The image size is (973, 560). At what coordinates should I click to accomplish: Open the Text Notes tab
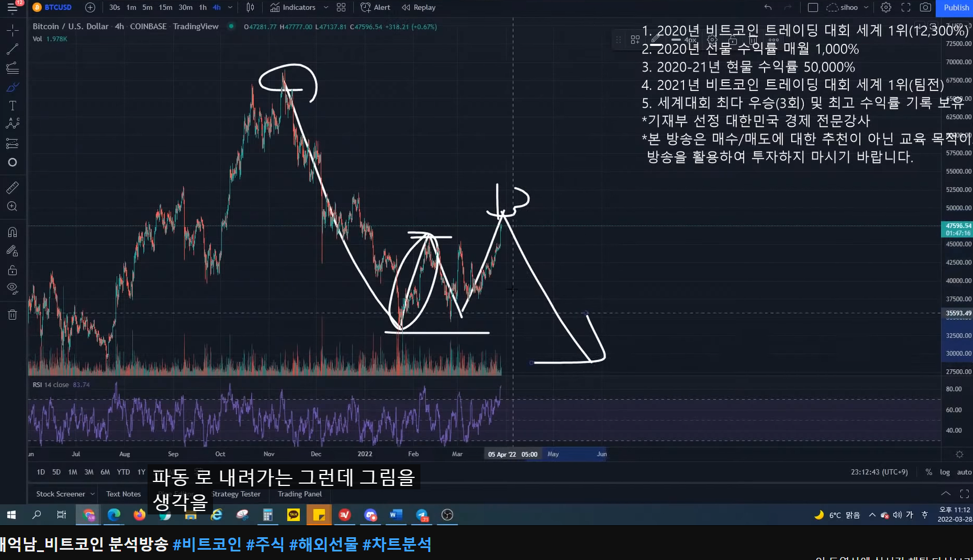123,494
